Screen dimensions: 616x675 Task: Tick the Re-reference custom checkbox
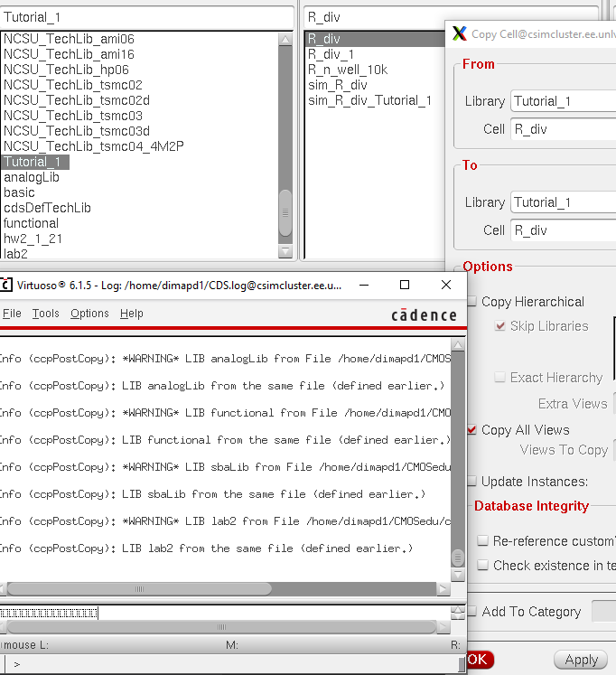coord(483,541)
